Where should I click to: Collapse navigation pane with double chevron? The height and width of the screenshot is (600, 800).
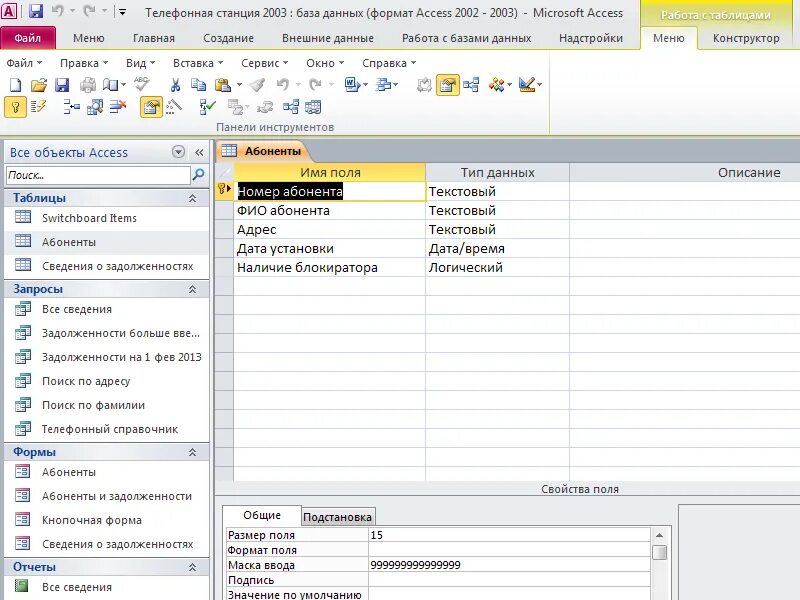click(199, 152)
